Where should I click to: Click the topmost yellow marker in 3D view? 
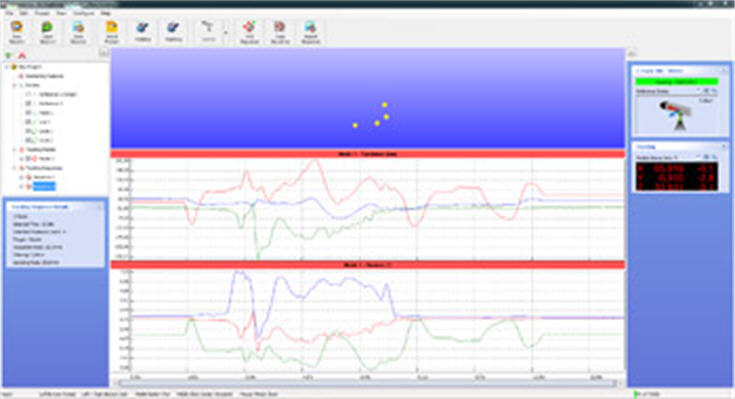[x=384, y=105]
